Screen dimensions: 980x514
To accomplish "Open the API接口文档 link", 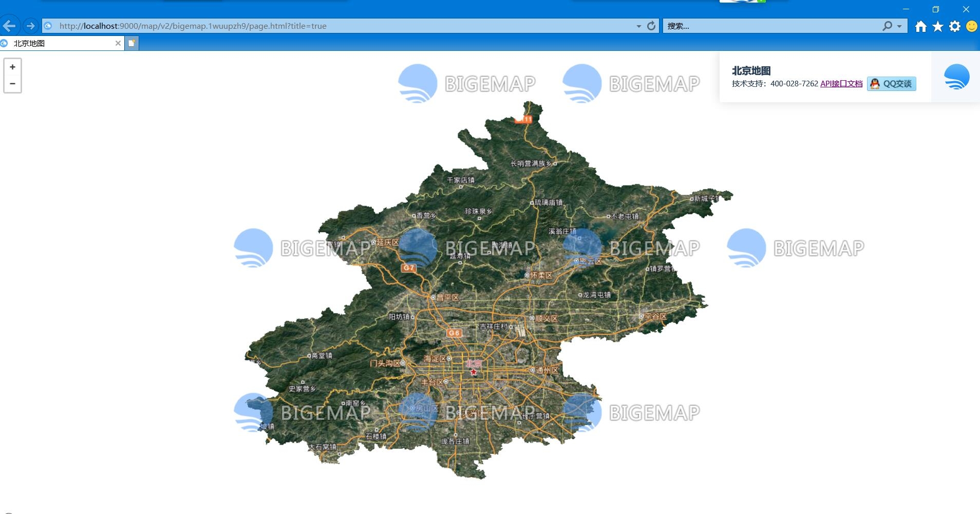I will [x=841, y=84].
